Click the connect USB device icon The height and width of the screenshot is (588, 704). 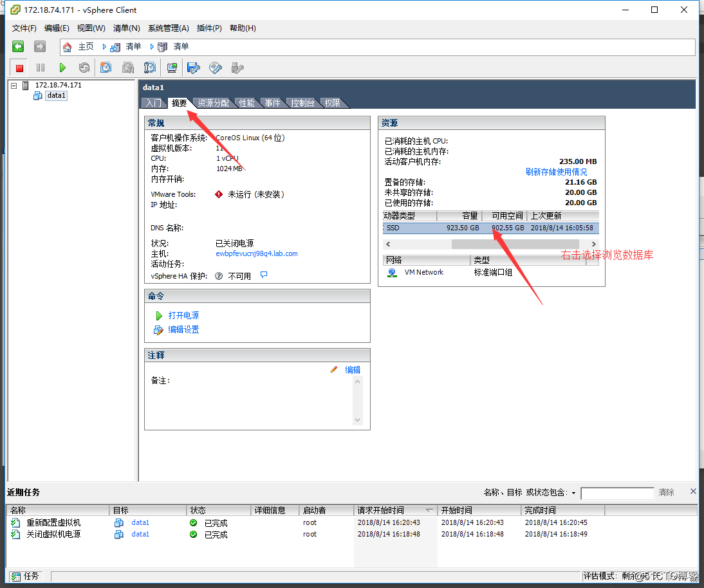pos(237,68)
